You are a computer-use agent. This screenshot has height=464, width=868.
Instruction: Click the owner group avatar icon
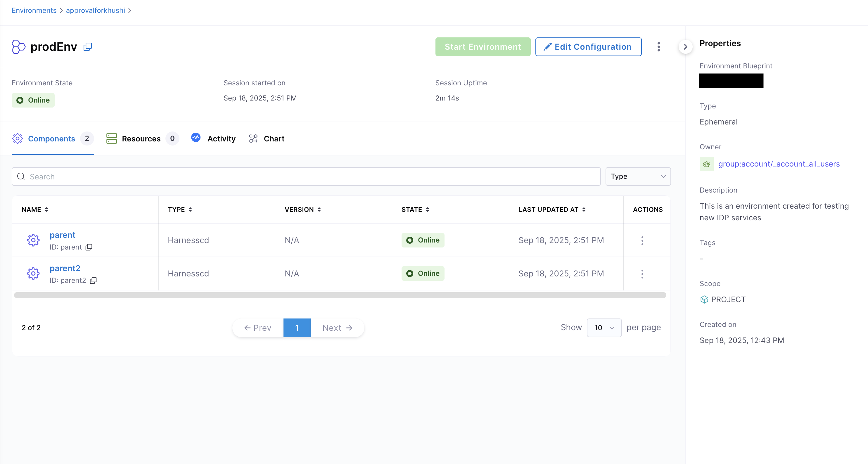707,164
